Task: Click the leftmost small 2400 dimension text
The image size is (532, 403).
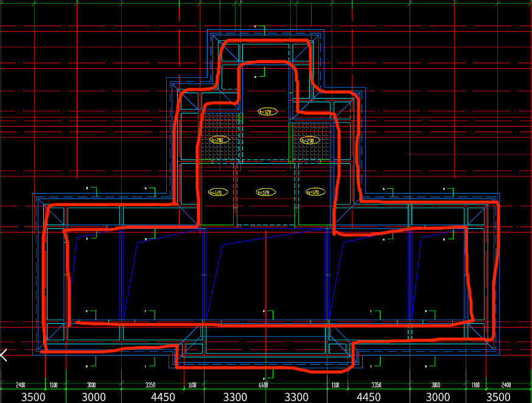Action: (20, 385)
